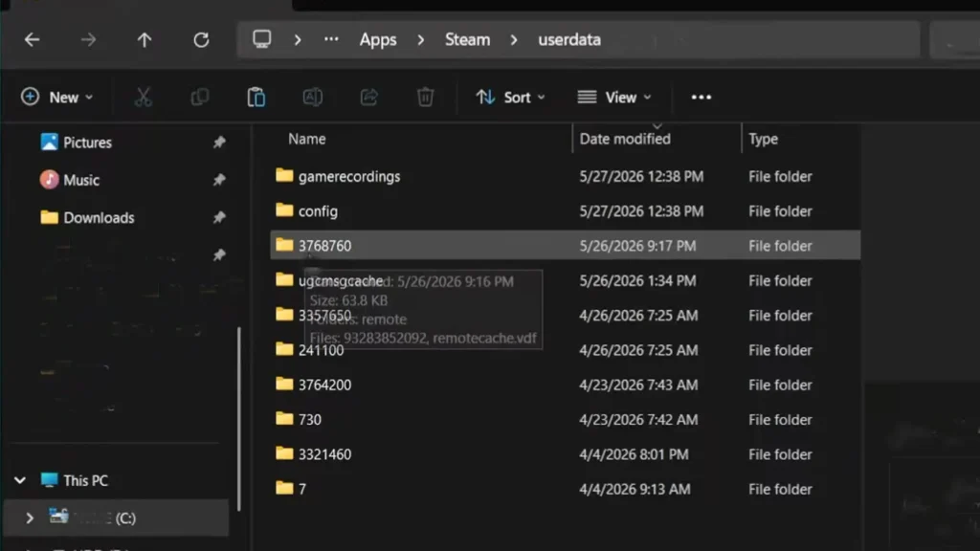Open the View dropdown menu
Image resolution: width=980 pixels, height=551 pixels.
coord(614,98)
